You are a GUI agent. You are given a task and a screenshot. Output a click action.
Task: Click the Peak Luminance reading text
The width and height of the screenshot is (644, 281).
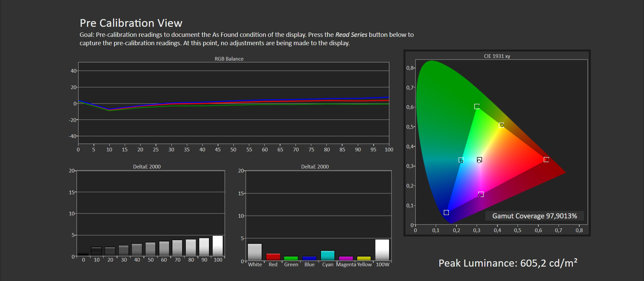508,263
